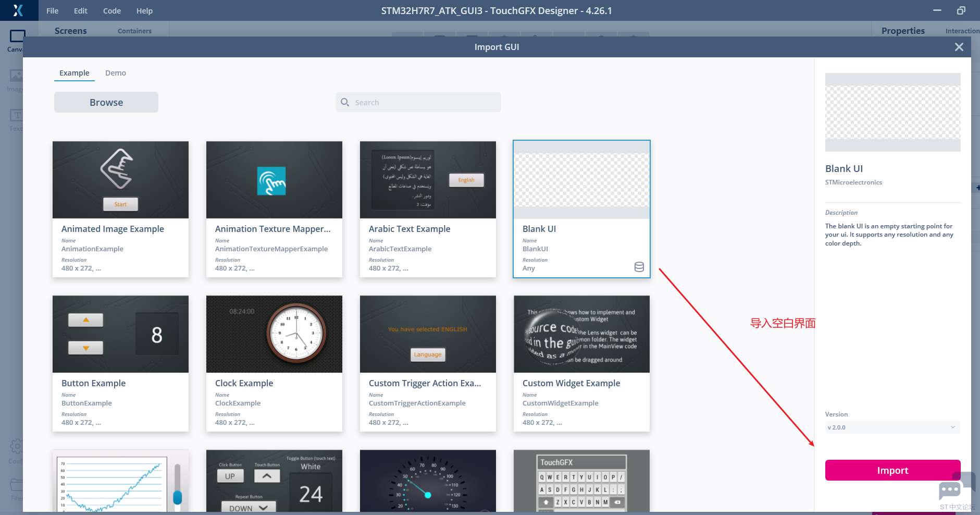Image resolution: width=980 pixels, height=515 pixels.
Task: Click the 'ClockExample' name text
Action: (238, 403)
